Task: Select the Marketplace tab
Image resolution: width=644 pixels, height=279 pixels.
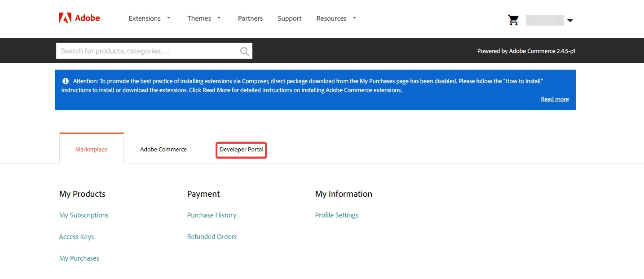Action: (x=91, y=149)
